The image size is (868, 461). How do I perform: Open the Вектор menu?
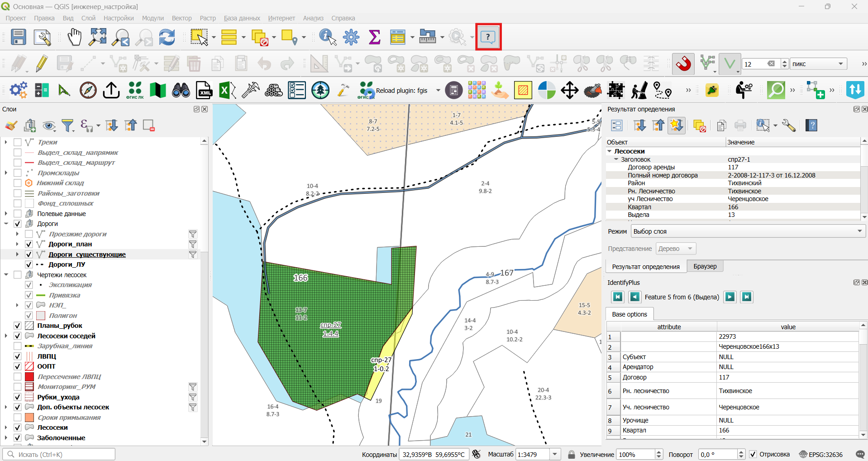tap(181, 18)
